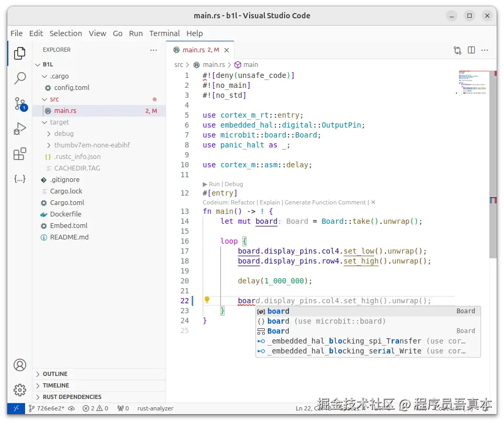Screen dimensions: 504x423
Task: Open the Help menu
Action: 194,33
